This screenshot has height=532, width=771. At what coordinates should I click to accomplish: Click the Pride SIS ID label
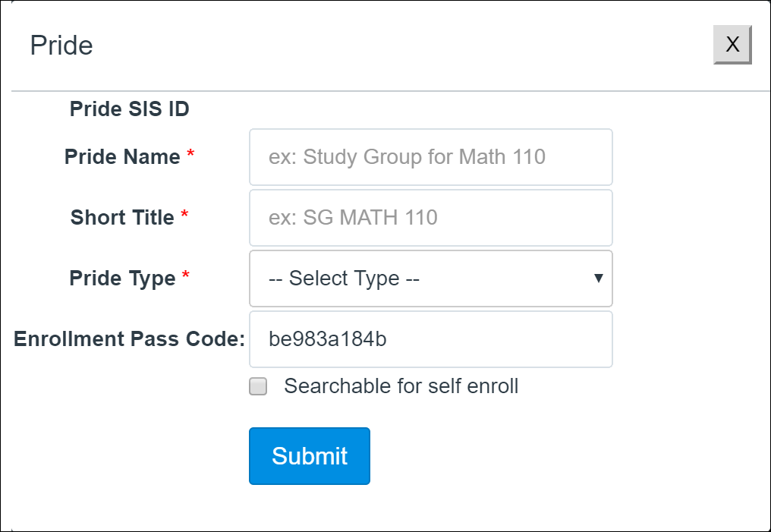pyautogui.click(x=129, y=109)
